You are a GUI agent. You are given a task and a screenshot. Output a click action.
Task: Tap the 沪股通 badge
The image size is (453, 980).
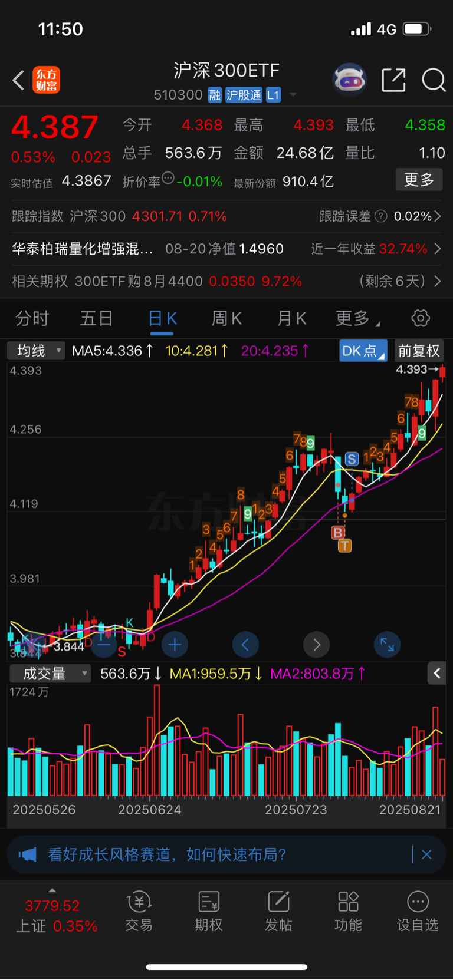click(244, 95)
